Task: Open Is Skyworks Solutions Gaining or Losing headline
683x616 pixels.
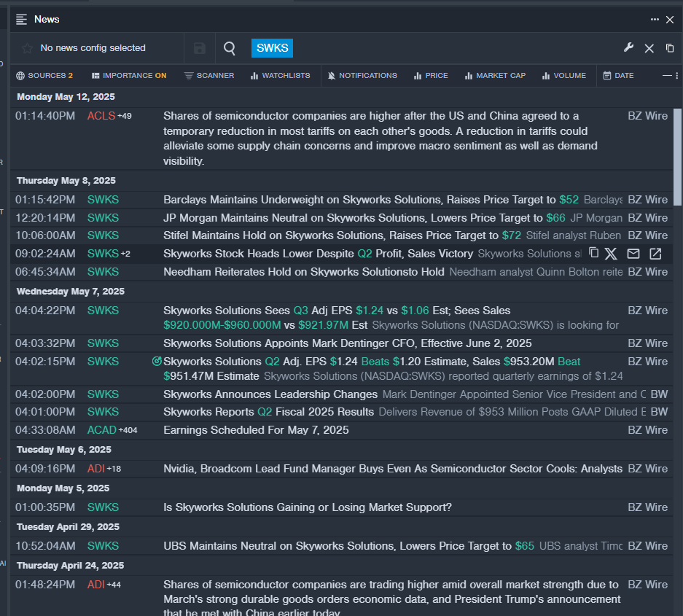Action: (307, 507)
